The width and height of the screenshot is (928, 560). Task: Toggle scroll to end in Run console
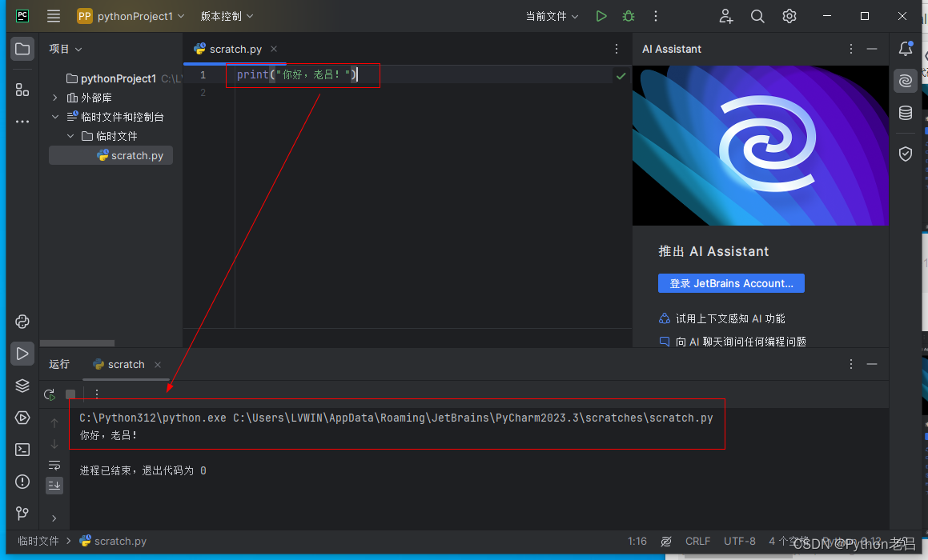click(x=54, y=486)
